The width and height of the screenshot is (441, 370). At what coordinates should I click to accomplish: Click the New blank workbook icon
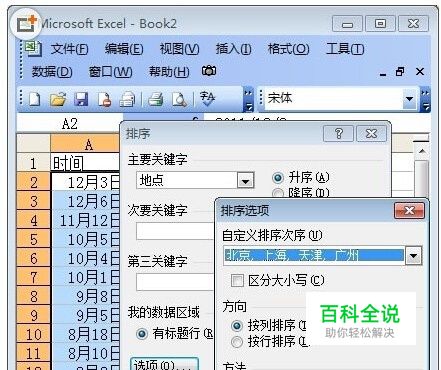[34, 99]
